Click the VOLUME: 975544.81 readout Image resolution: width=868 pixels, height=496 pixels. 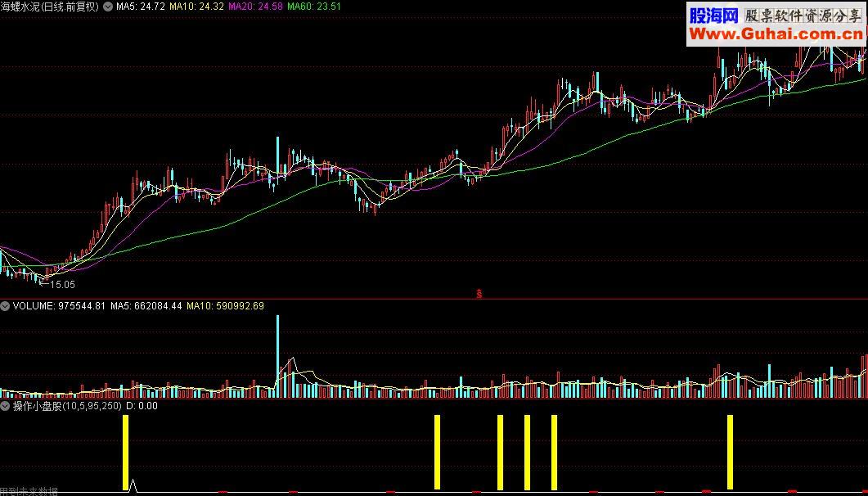(x=59, y=305)
